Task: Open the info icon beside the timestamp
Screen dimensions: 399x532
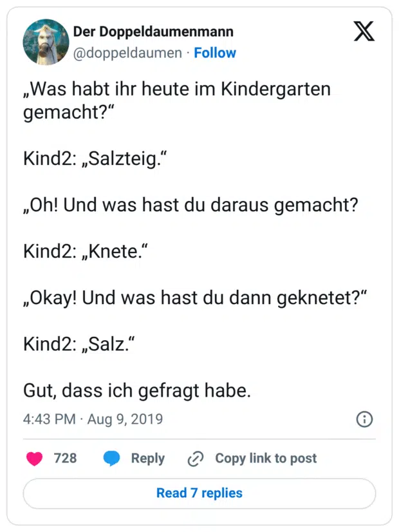Action: coord(364,419)
